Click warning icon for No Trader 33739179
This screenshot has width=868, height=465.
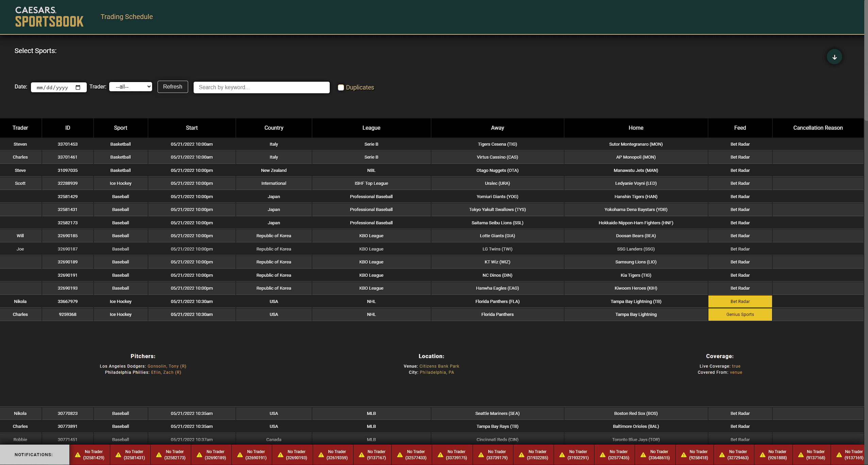click(481, 455)
